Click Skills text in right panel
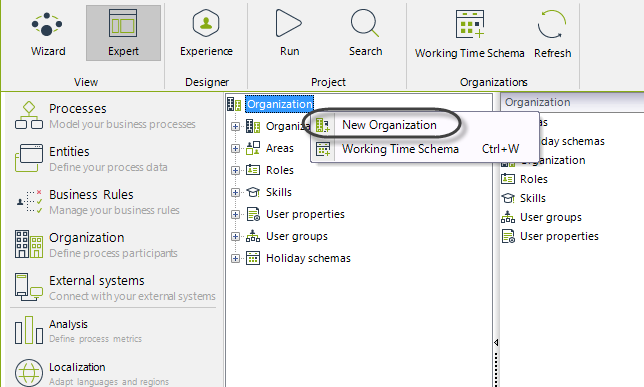Viewport: 644px width, 387px height. (x=533, y=198)
